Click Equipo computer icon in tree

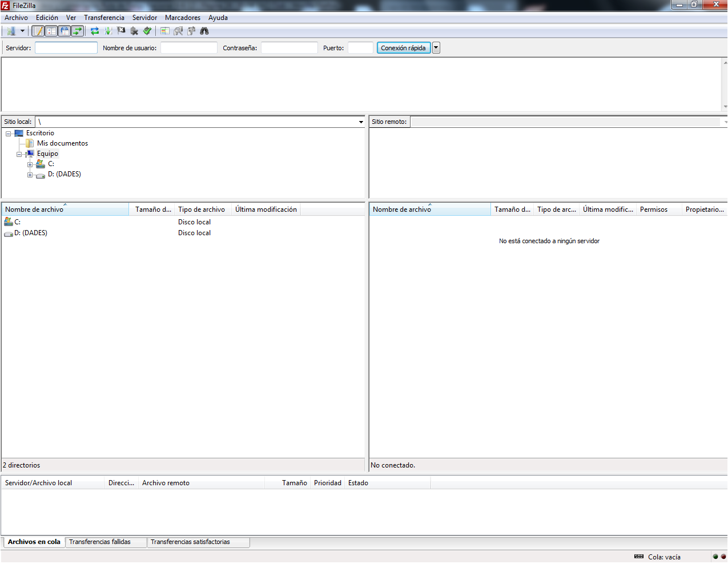pyautogui.click(x=30, y=154)
